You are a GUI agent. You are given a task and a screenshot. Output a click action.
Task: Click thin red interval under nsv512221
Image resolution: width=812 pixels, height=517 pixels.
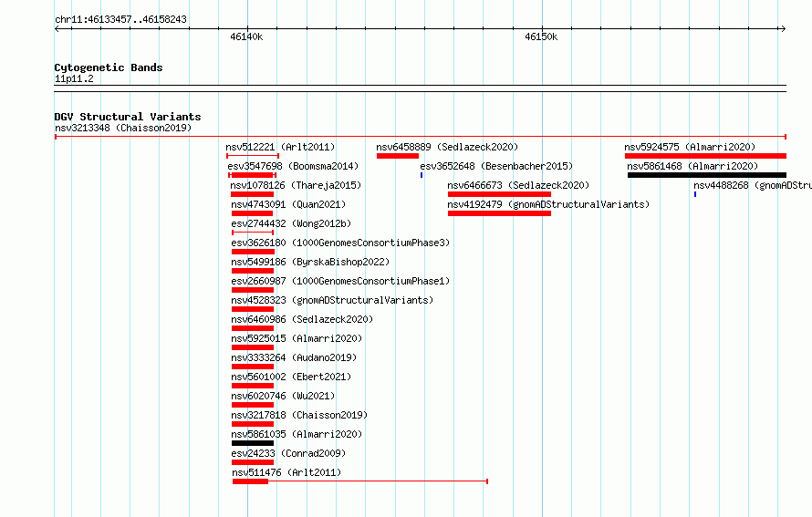[x=253, y=156]
